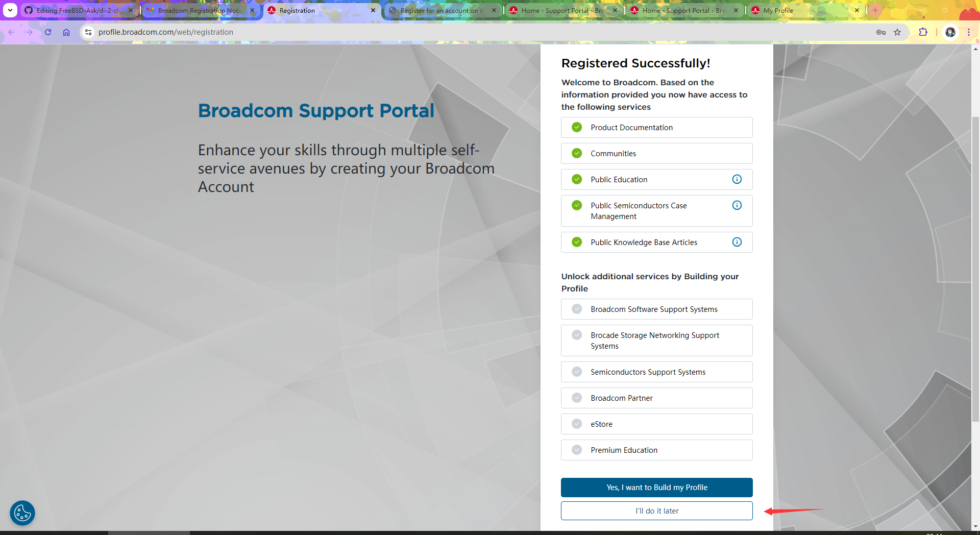Image resolution: width=980 pixels, height=535 pixels.
Task: Click the info icon beside Public Education
Action: (737, 179)
